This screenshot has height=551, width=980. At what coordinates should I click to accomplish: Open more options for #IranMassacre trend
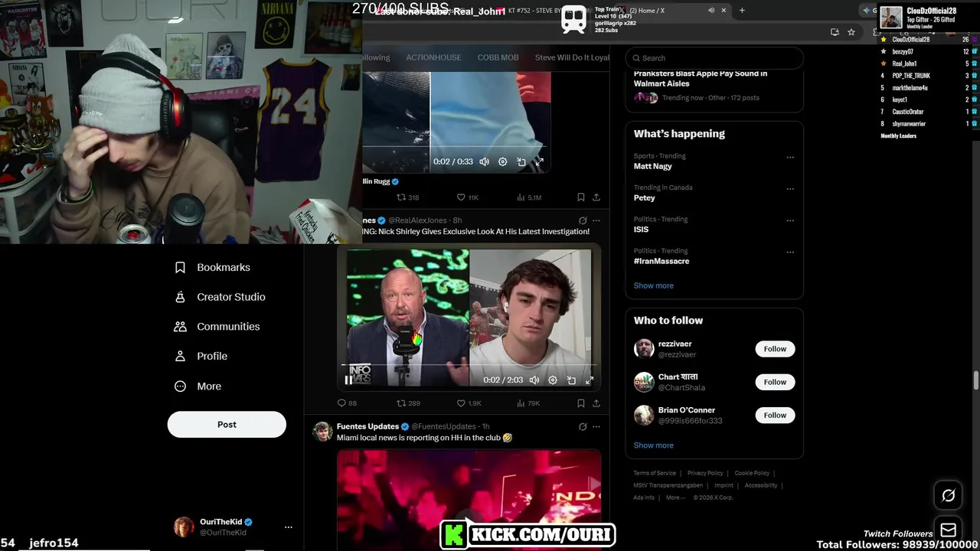[x=790, y=253]
